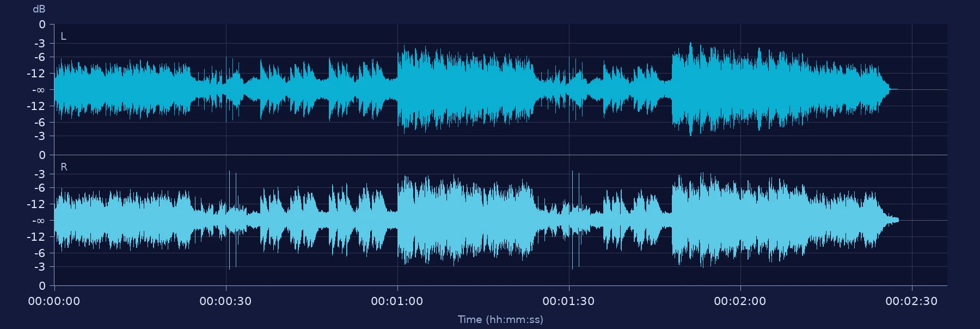
Task: Click the tall spike in the right channel near 00:01:31
Action: (572, 220)
